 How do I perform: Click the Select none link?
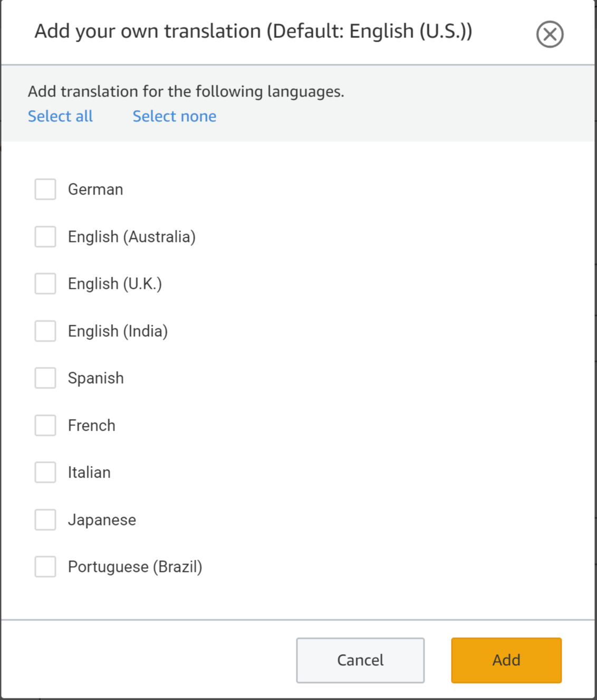(174, 116)
